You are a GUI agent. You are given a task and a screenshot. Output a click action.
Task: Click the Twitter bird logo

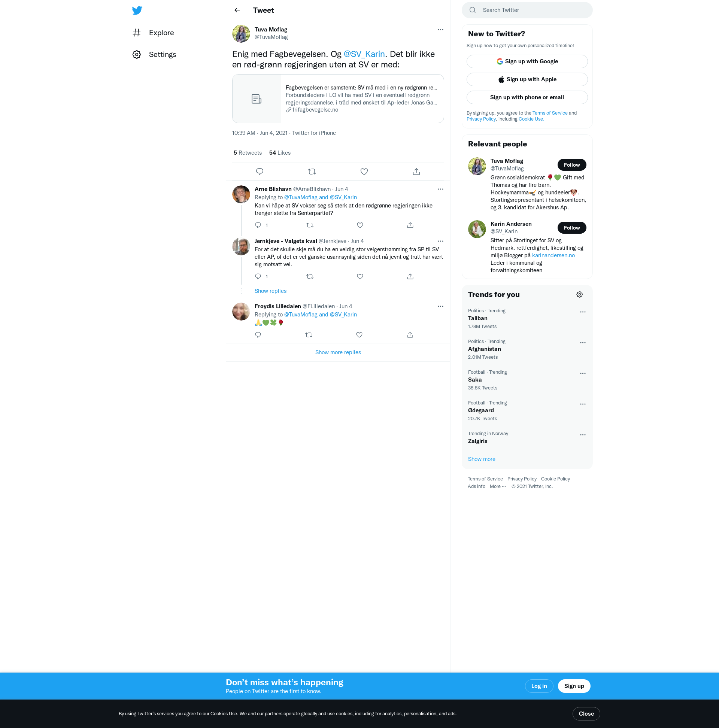(x=137, y=10)
